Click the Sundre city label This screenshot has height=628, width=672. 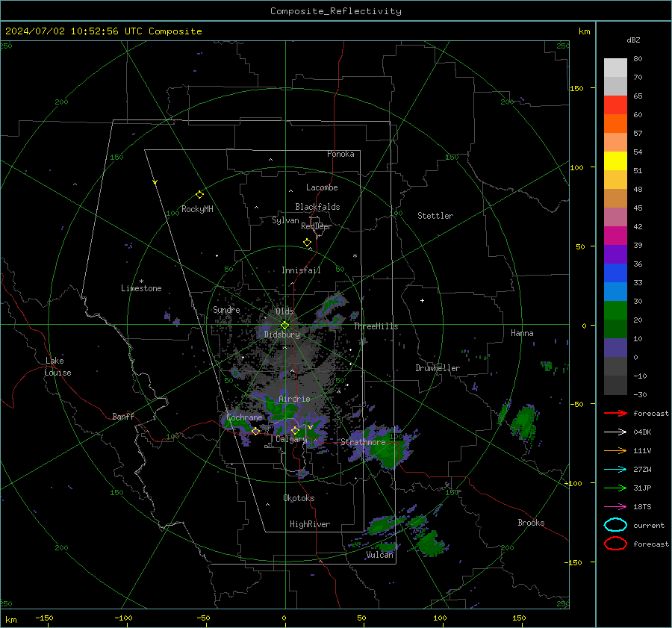pyautogui.click(x=226, y=309)
